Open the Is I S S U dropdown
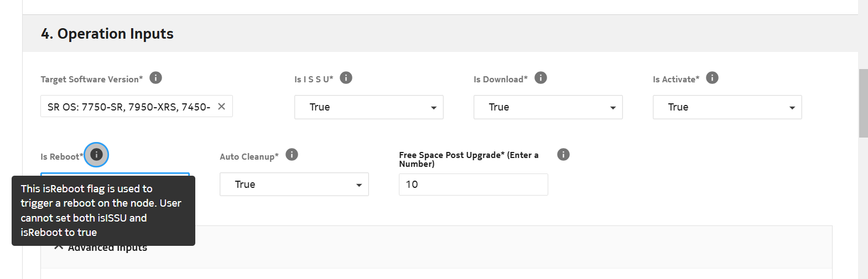868x279 pixels. [x=369, y=107]
